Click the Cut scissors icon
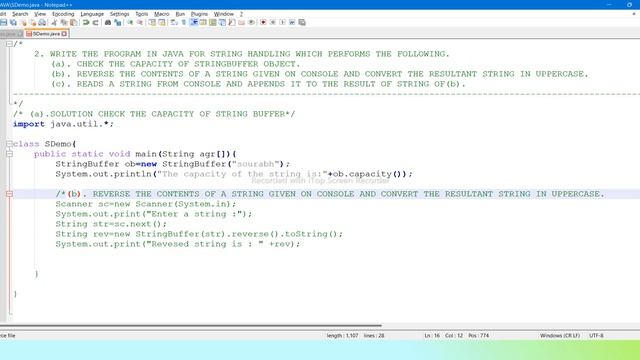Image resolution: width=640 pixels, height=360 pixels. (54, 22)
